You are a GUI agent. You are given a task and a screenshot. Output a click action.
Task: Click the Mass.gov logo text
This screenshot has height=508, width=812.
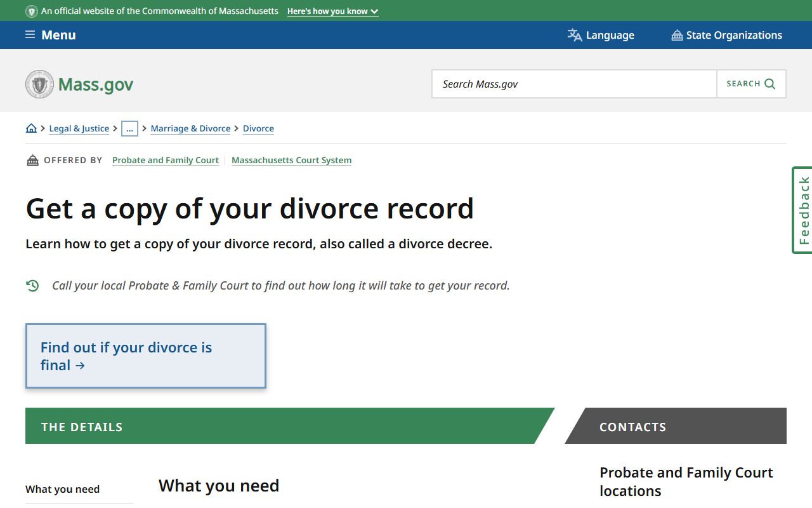coord(96,84)
